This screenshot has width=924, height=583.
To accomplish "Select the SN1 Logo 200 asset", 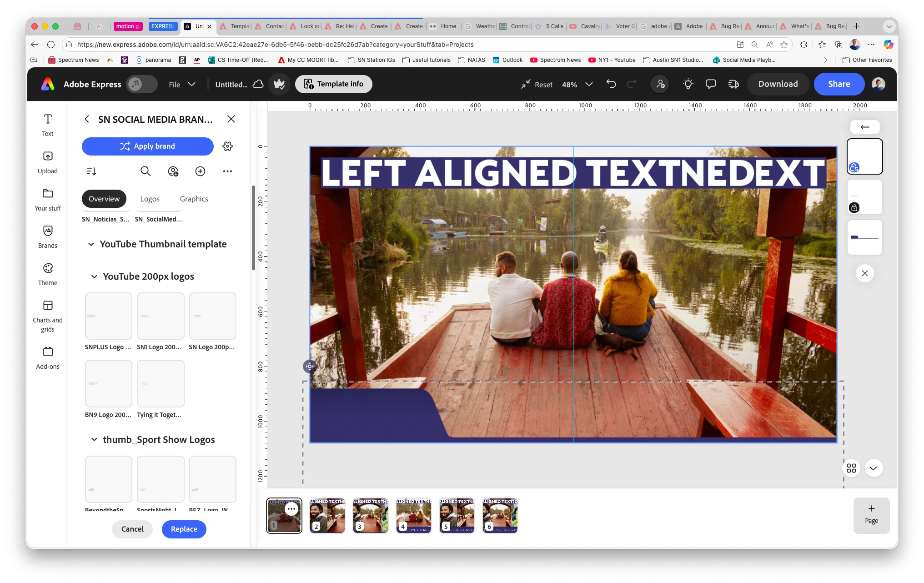I will click(x=160, y=316).
